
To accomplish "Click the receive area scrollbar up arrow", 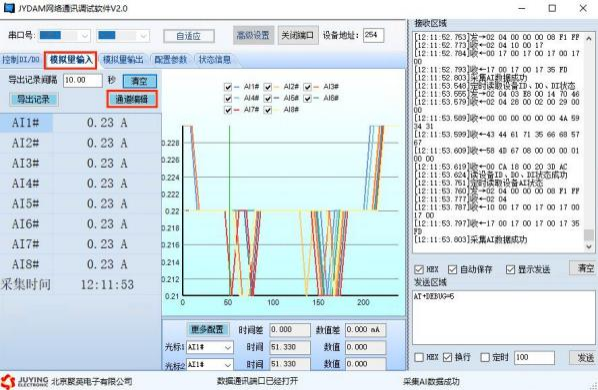I will (589, 38).
